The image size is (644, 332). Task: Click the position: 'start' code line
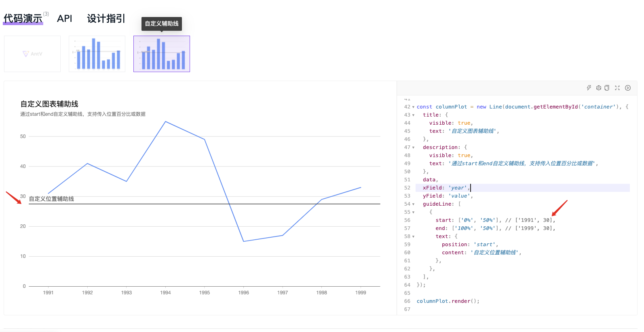click(470, 245)
